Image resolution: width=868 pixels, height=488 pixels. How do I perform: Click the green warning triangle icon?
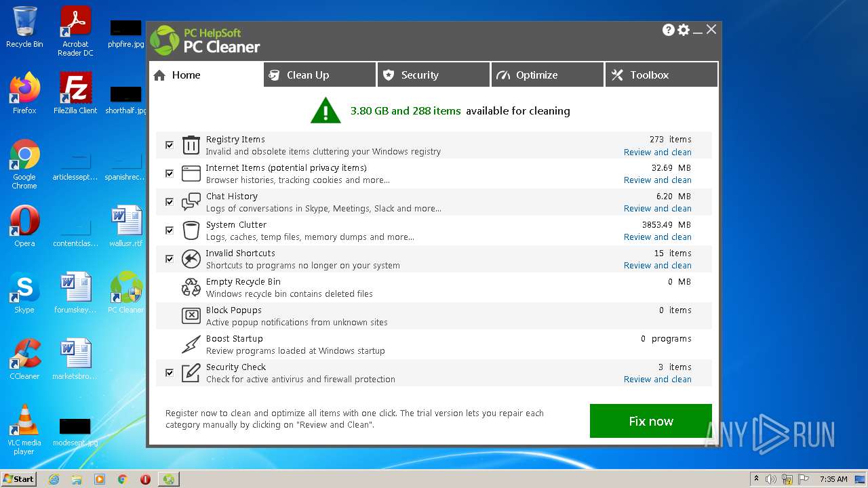tap(325, 110)
